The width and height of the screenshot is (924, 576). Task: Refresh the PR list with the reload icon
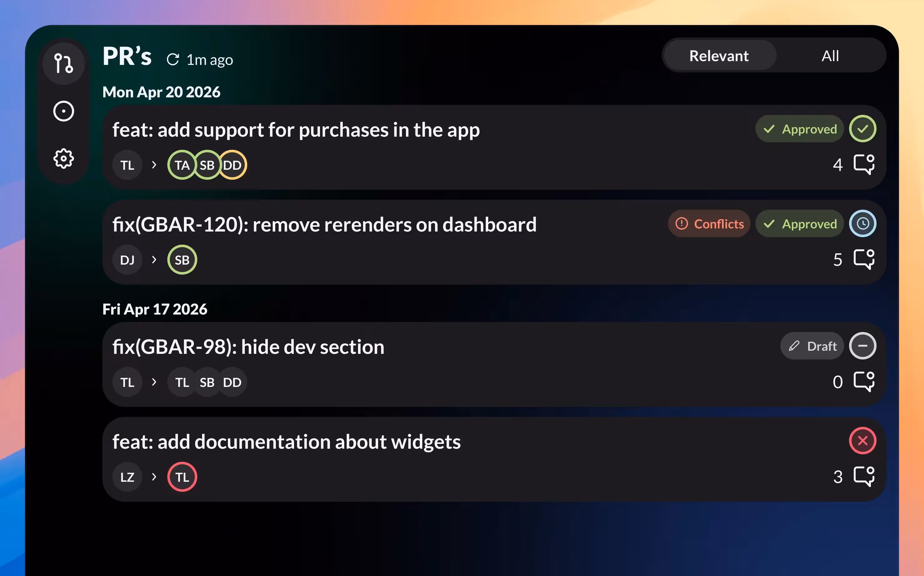point(173,59)
